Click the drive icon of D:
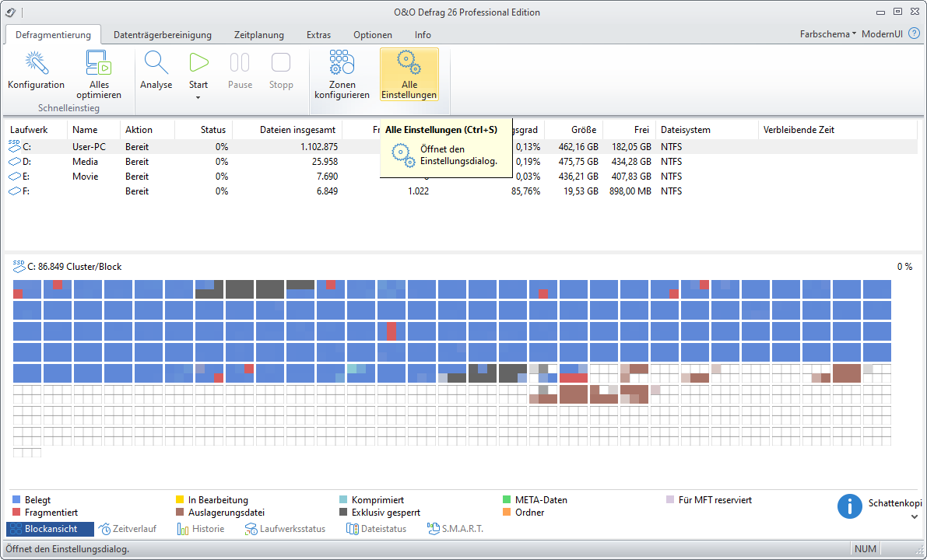This screenshot has width=927, height=560. 14,161
